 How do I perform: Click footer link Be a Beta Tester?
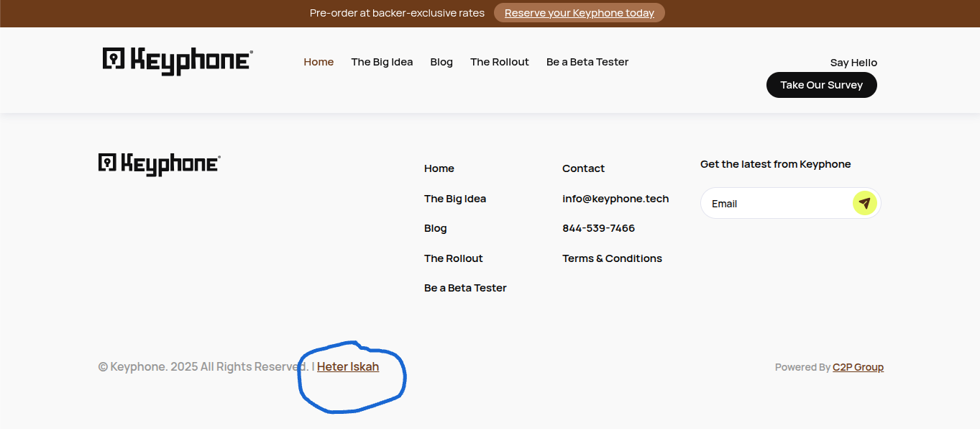pos(465,288)
